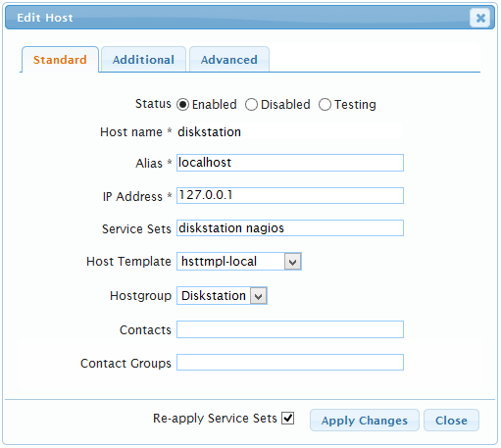The image size is (501, 448).
Task: Select the Enabled status radio button
Action: point(182,105)
